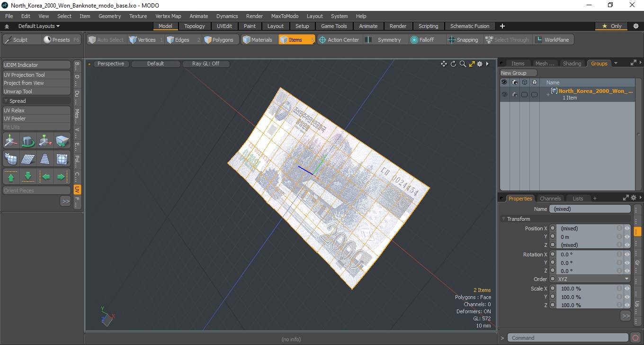Toggle Position X keyframe circle
This screenshot has height=345, width=644.
(553, 228)
